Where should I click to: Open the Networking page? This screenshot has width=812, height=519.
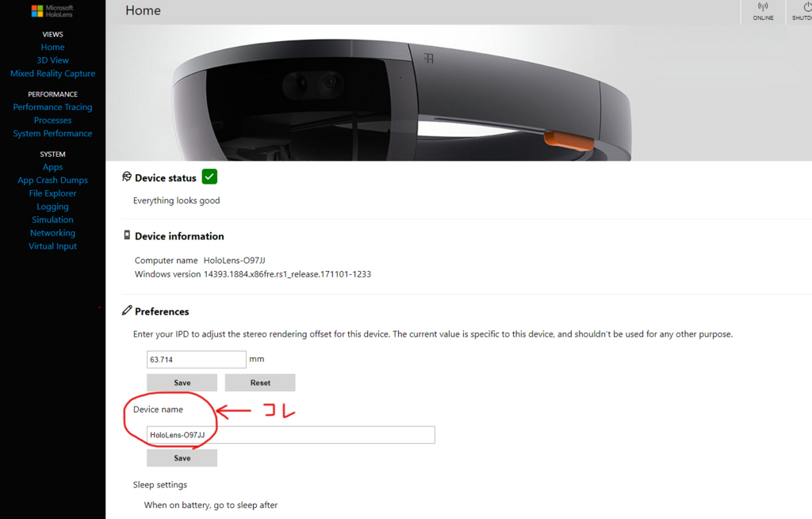coord(53,233)
